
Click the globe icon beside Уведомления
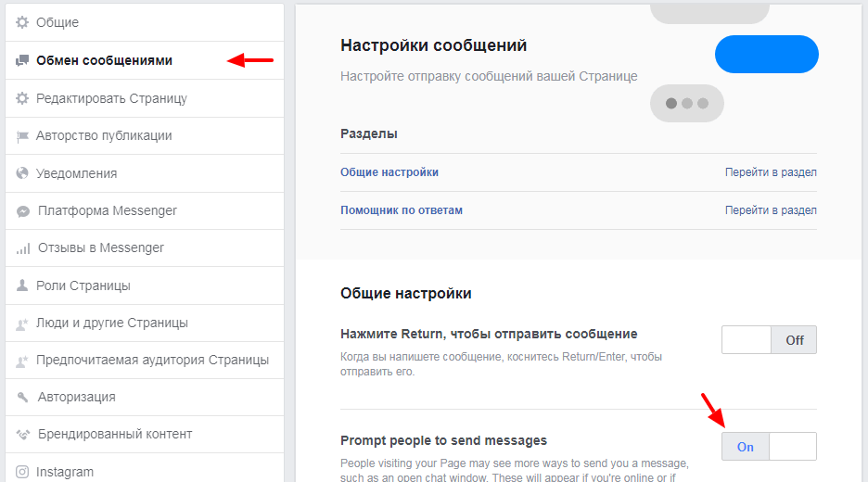(22, 173)
